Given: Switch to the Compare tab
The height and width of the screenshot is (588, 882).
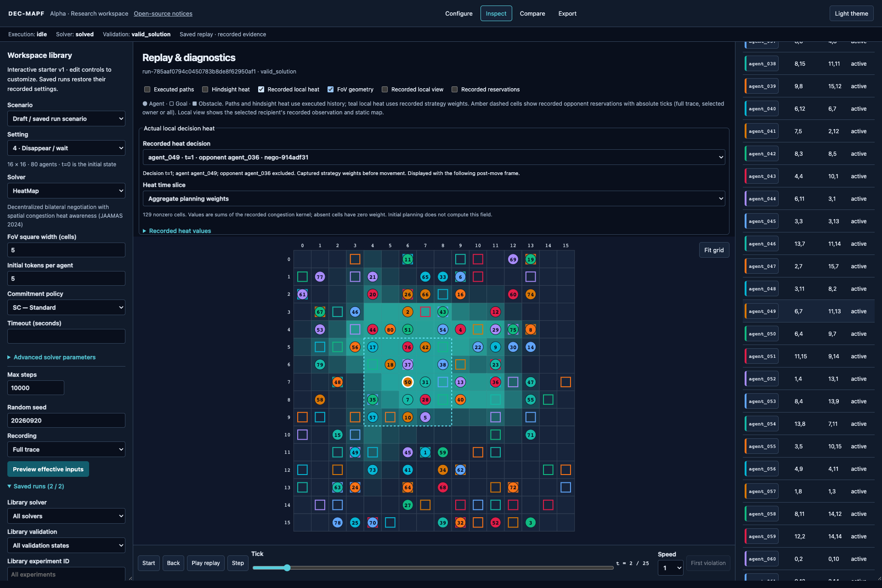Looking at the screenshot, I should click(x=532, y=13).
